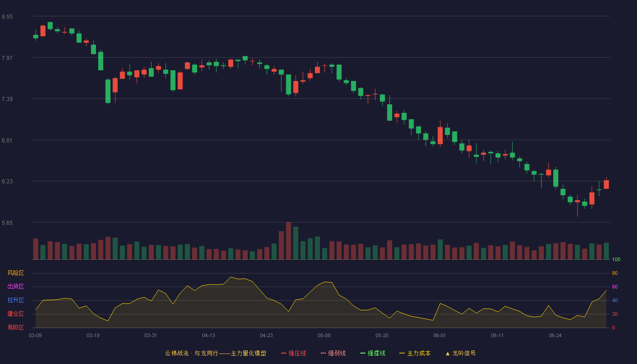
Task: Click the orange 80 indicator scale value
Action: (615, 273)
